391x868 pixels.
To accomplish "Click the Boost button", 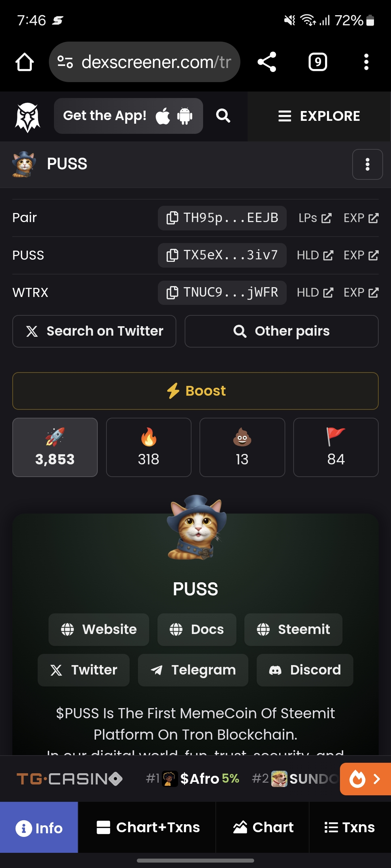I will (195, 391).
